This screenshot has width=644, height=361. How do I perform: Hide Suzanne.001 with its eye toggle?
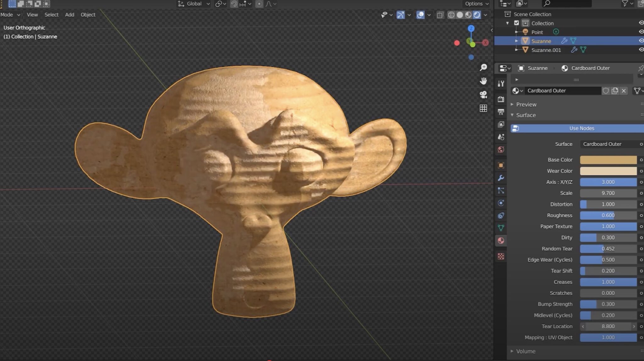[x=641, y=50]
